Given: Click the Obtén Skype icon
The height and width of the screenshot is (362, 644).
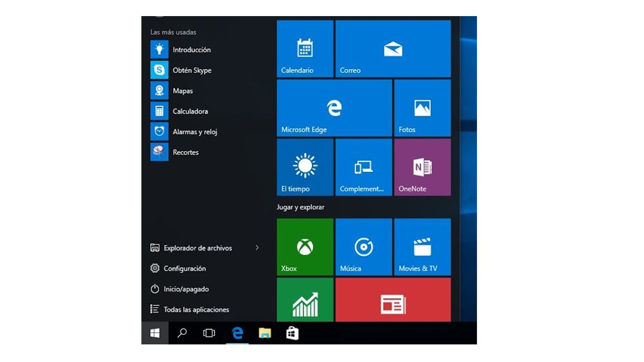Looking at the screenshot, I should pyautogui.click(x=159, y=70).
